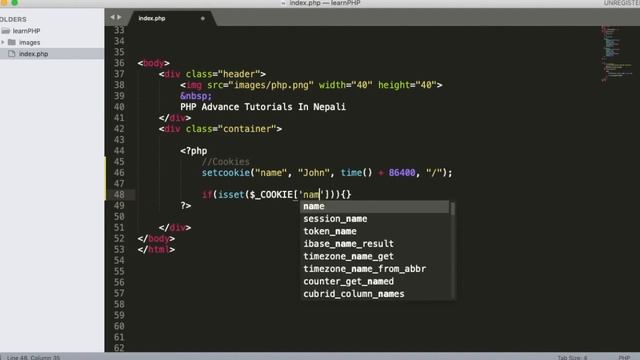Viewport: 640px width, 360px height.
Task: Open the PHP syntax selector in status bar
Action: coord(624,358)
